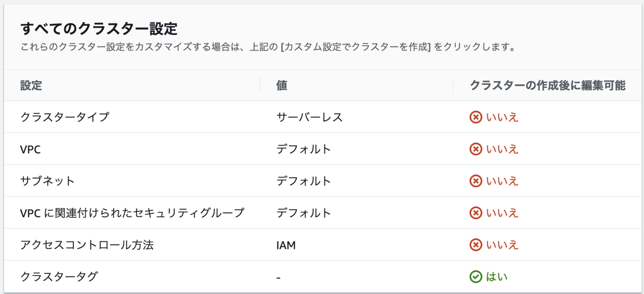Select the クラスタータイプ setting label
Screen dimensions: 644x294
(65, 117)
